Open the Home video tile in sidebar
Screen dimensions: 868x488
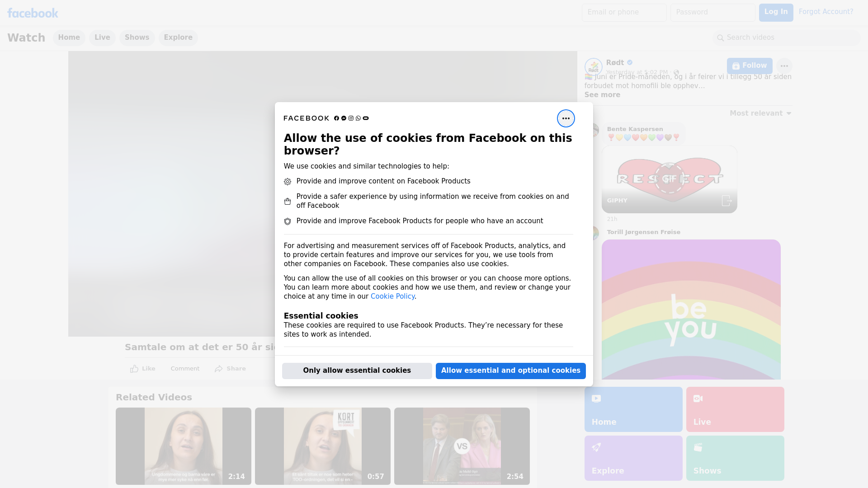[x=633, y=409]
